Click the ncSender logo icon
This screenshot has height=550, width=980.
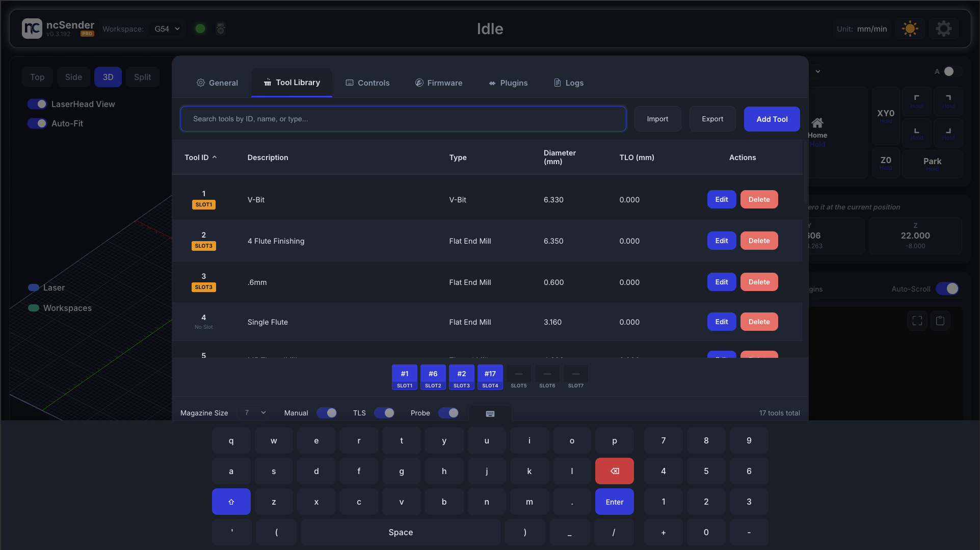32,28
